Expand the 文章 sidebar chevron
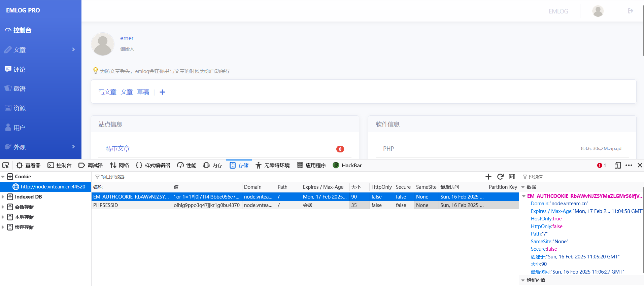The image size is (644, 286). coord(73,49)
